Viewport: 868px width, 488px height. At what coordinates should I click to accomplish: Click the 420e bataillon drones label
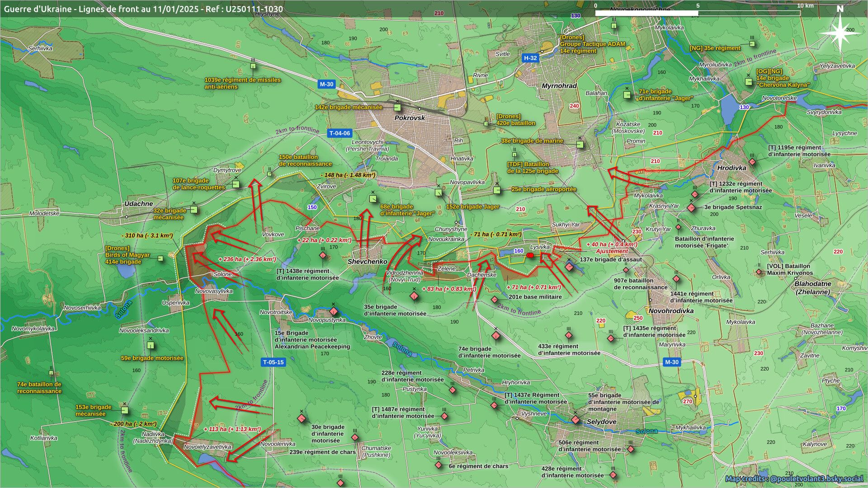tap(515, 120)
